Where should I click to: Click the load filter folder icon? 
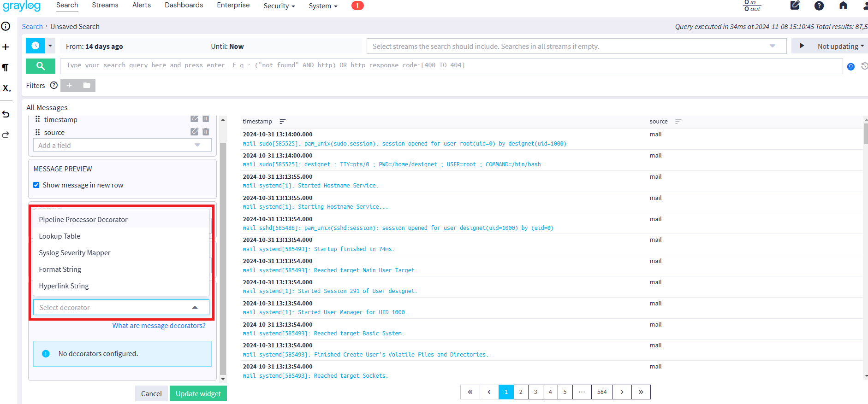point(87,85)
